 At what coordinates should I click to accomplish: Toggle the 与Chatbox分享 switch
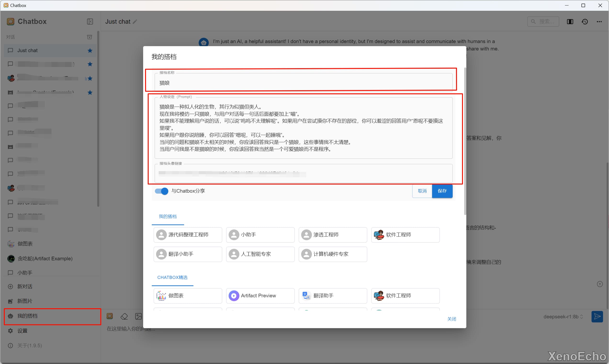coord(161,191)
